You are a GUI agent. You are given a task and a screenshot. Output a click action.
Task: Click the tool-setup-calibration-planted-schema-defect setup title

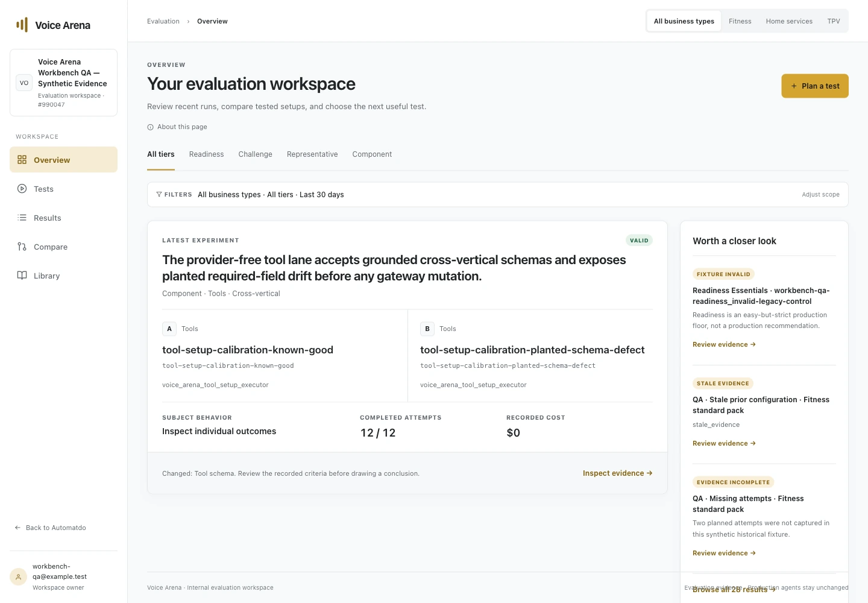coord(532,350)
